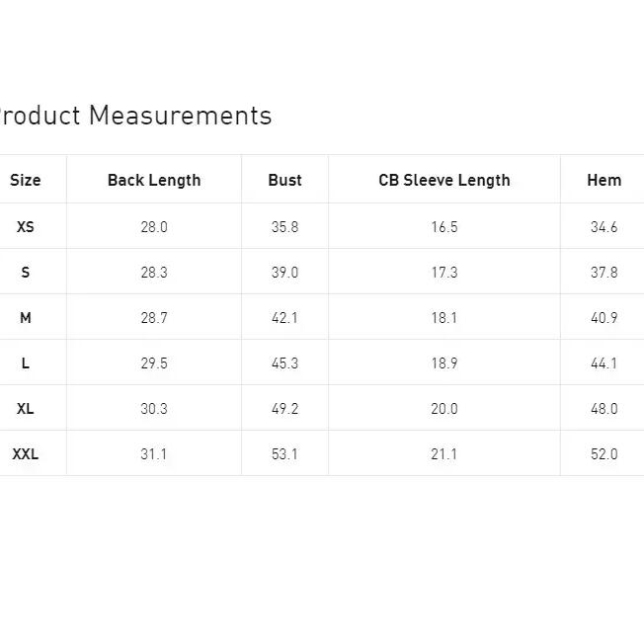644x644 pixels.
Task: Select the Hem column header
Action: click(604, 180)
